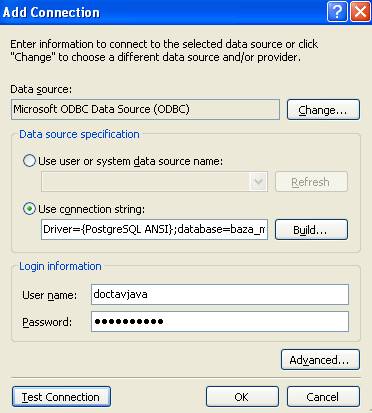Confirm with the OK button
The image size is (372, 413).
tap(242, 397)
